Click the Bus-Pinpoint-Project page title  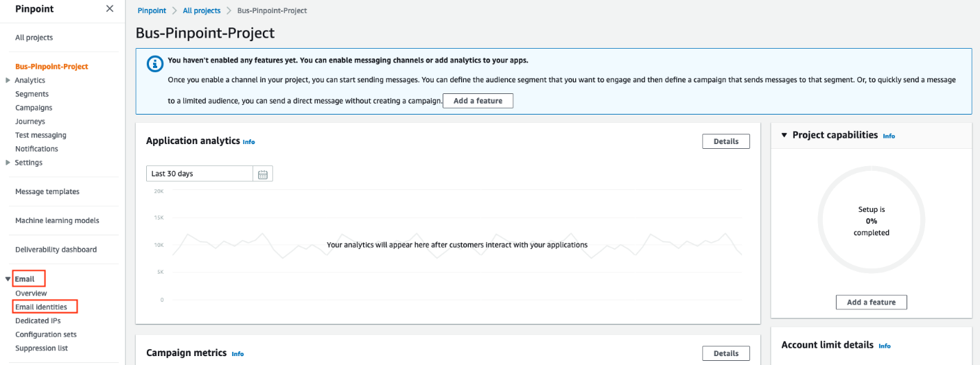pyautogui.click(x=205, y=33)
